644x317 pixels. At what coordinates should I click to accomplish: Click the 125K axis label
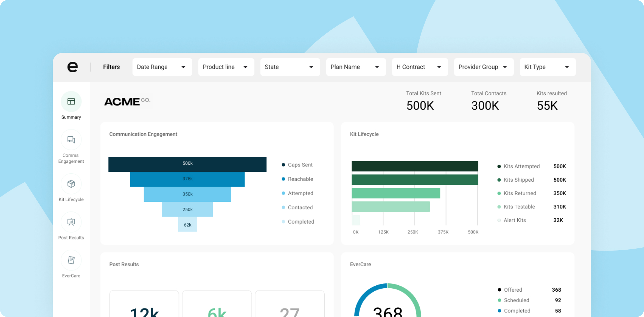(x=383, y=232)
